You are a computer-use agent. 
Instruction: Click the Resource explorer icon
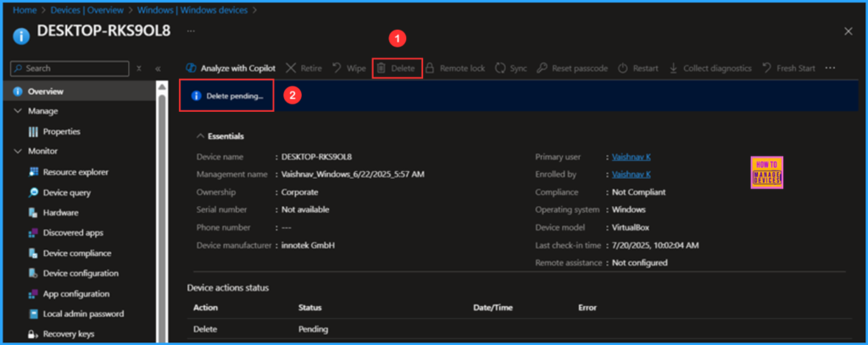33,172
